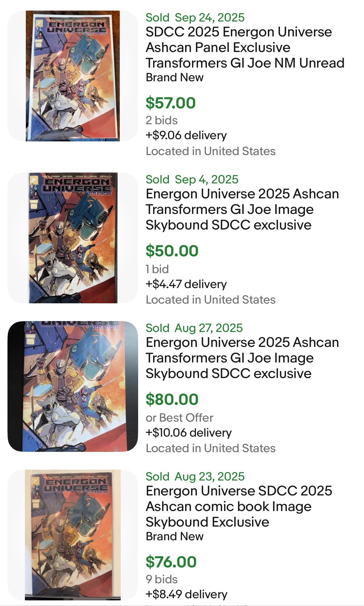Viewport: 364px width, 606px height.
Task: Tap the $76.00 sold price
Action: pos(171,561)
